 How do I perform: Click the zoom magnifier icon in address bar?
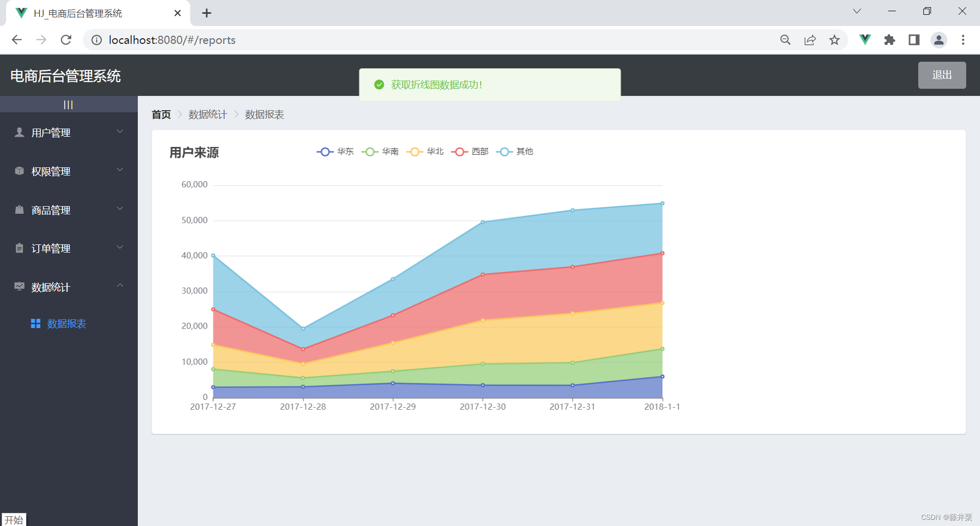[786, 40]
